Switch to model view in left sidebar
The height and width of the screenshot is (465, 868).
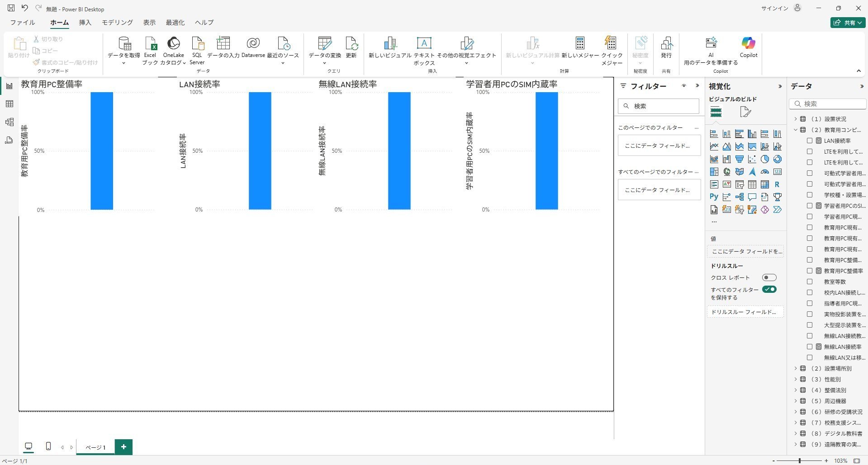pos(9,122)
